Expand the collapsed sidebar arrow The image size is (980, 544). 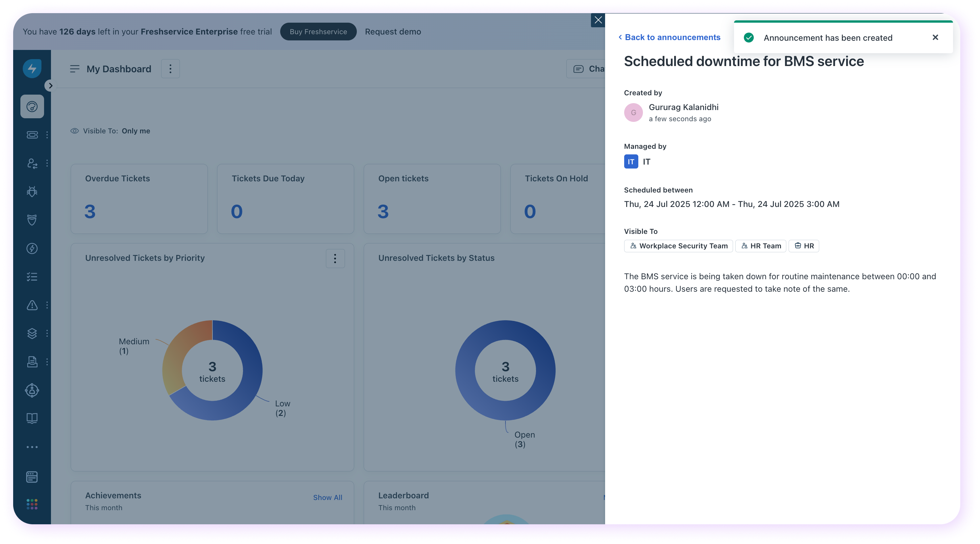(x=50, y=85)
